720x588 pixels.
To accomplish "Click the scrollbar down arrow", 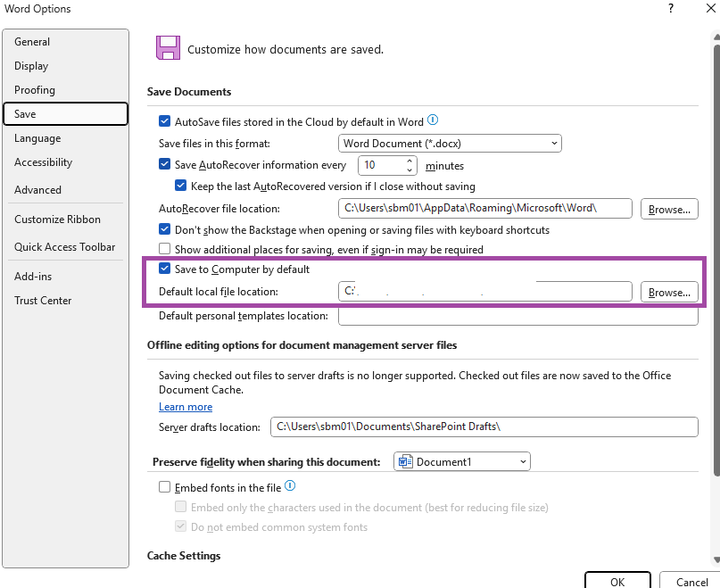I will (x=716, y=559).
